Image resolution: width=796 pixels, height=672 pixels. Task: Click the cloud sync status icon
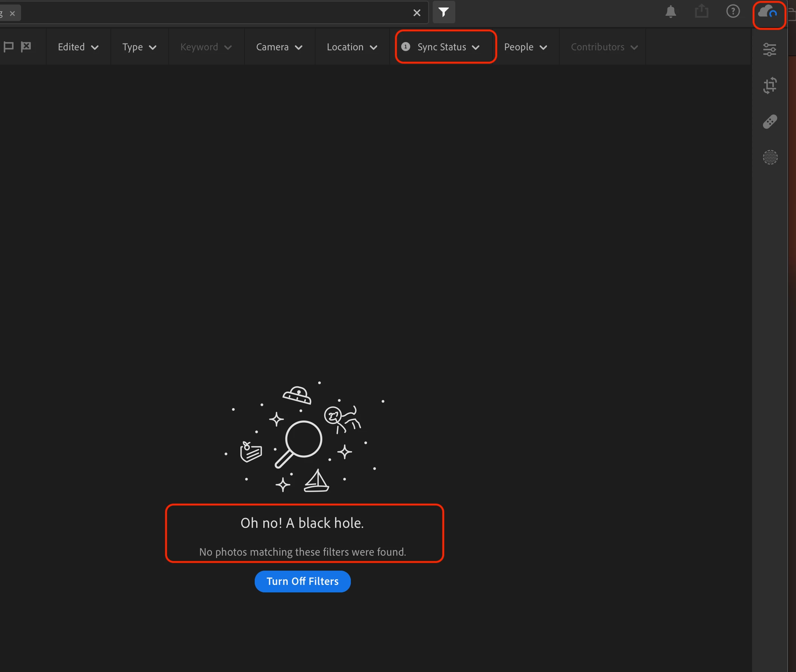pyautogui.click(x=768, y=12)
